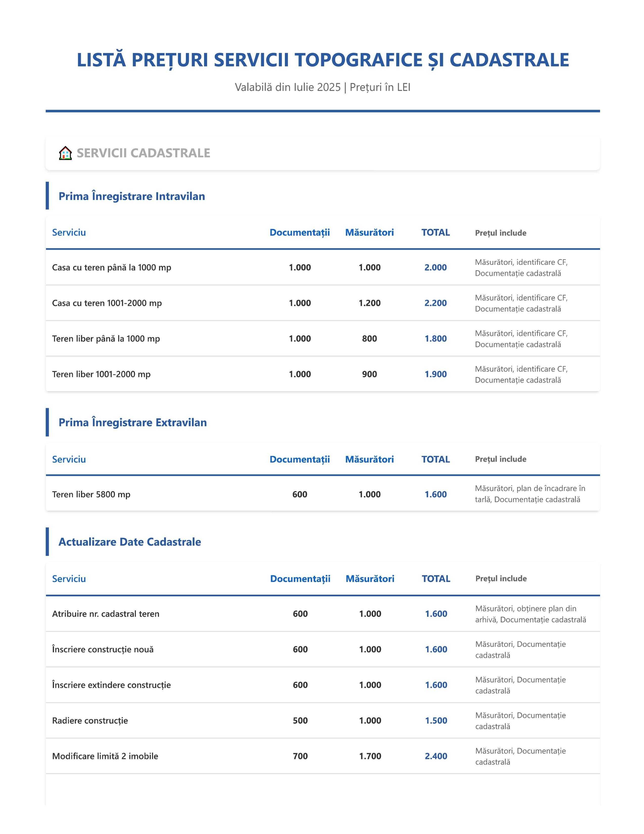Select the Actualizare Date Cadastrale heading
Screen dimensions: 644x834
pos(130,542)
